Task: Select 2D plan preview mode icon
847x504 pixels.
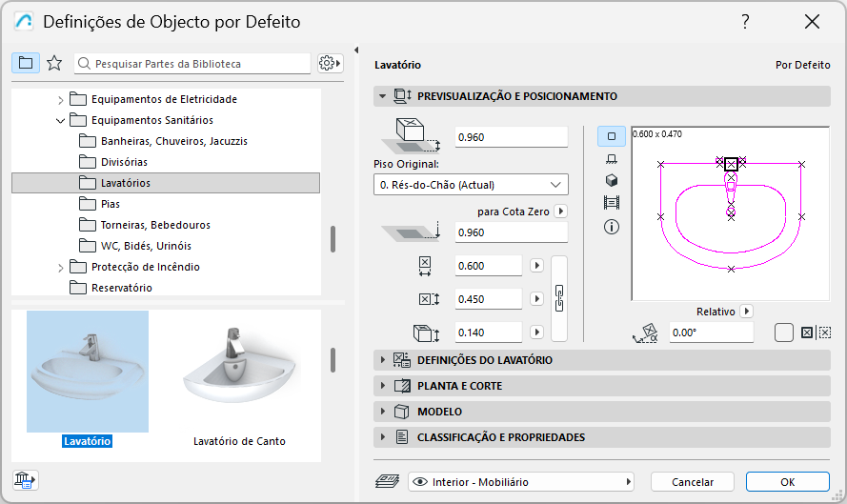Action: coord(611,136)
